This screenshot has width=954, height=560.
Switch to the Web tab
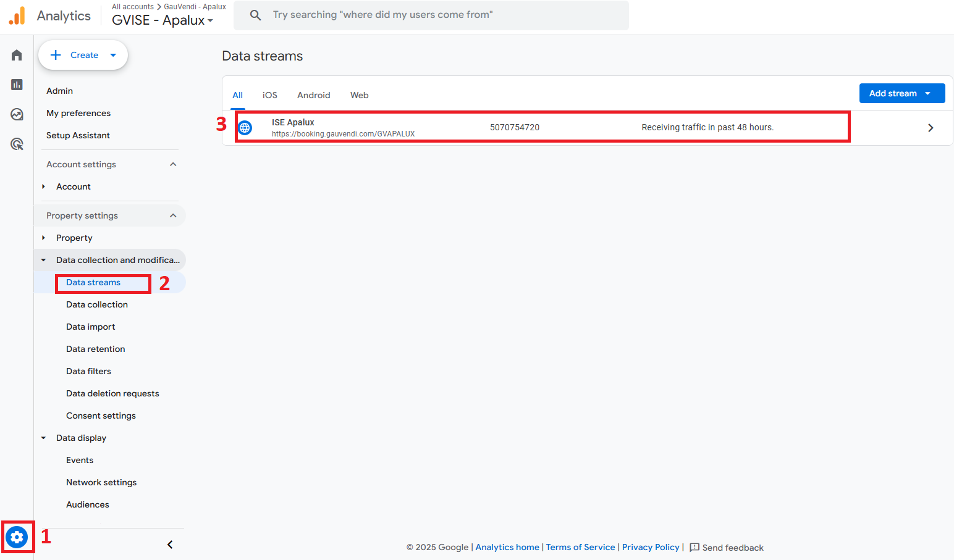[360, 95]
